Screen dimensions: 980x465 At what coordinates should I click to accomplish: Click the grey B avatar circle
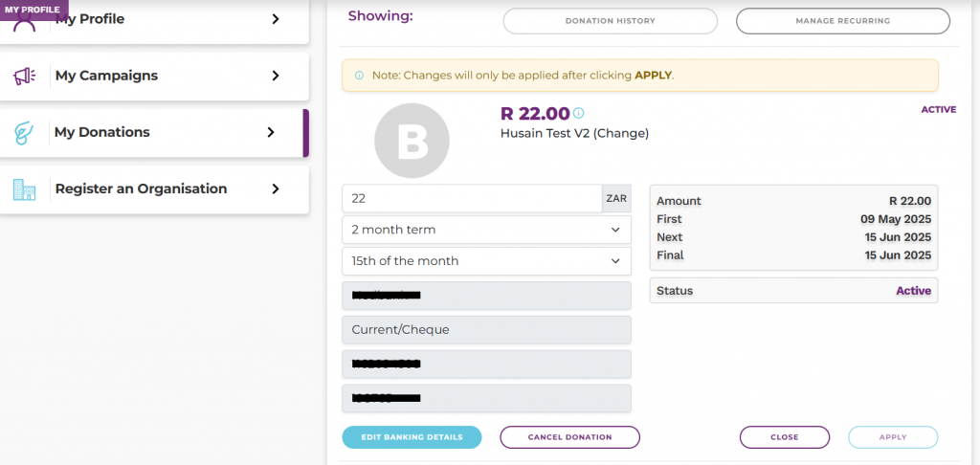click(x=412, y=141)
